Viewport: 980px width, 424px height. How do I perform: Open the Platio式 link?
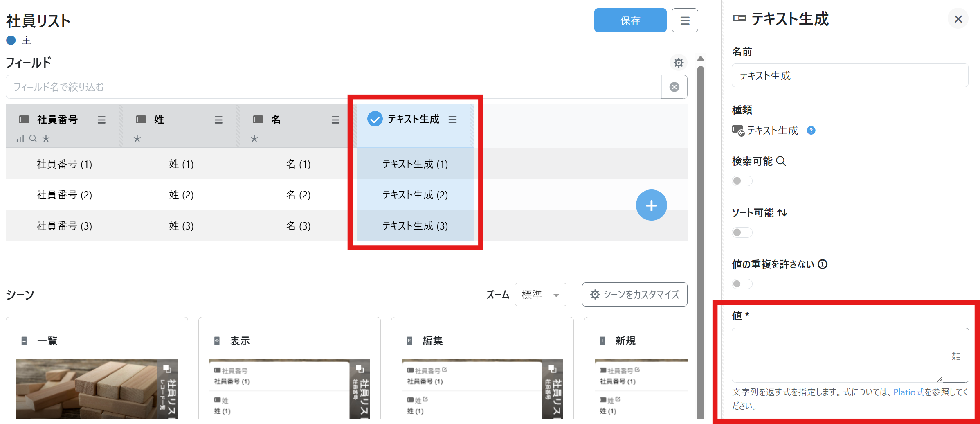click(x=908, y=392)
